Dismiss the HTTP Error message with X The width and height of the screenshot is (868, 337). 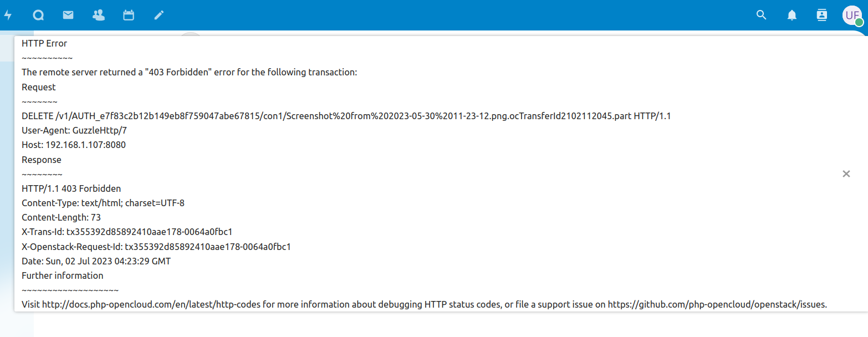tap(846, 174)
